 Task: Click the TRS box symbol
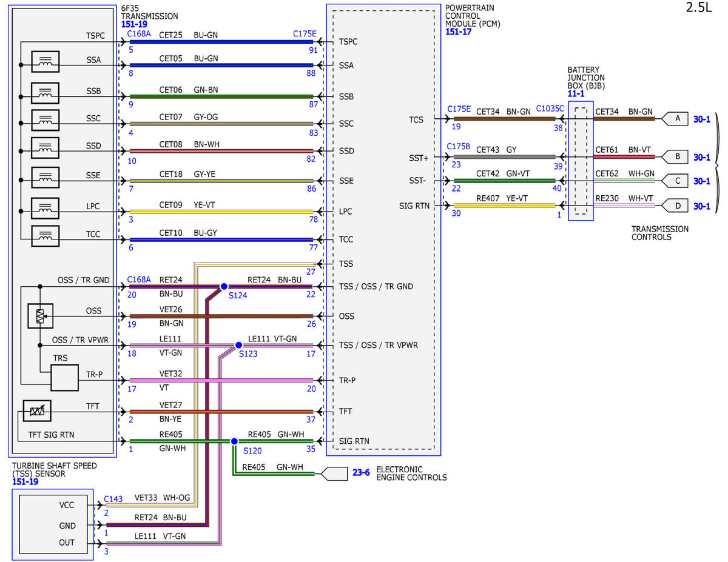tap(64, 378)
